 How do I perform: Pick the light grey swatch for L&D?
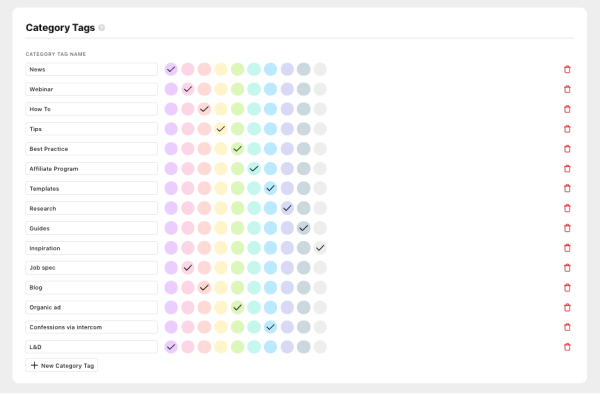[320, 347]
